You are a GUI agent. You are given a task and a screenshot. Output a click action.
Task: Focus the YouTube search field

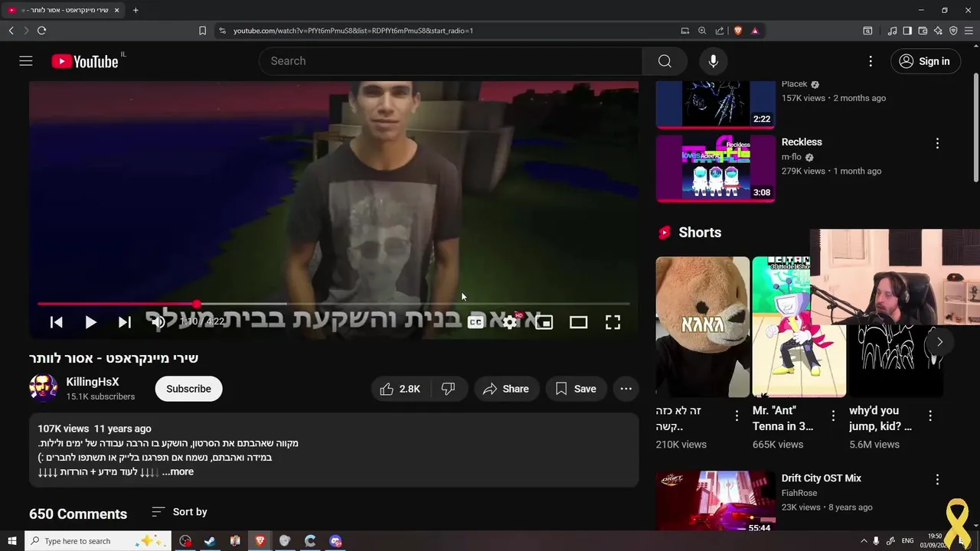click(x=452, y=61)
